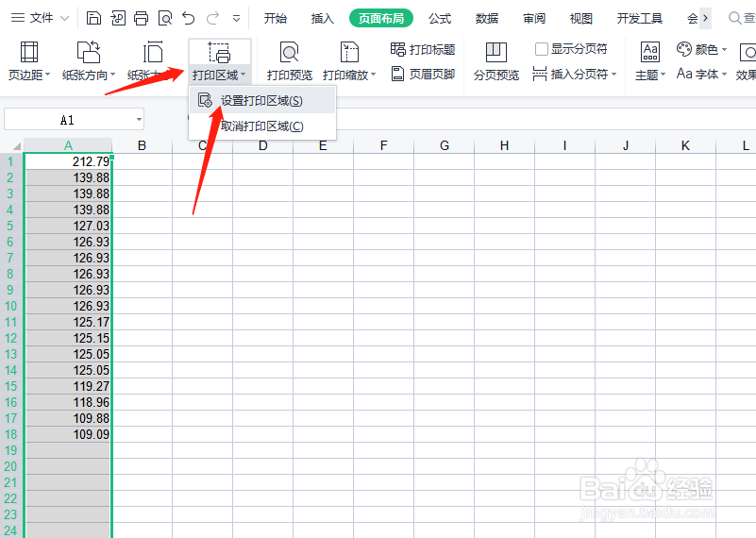Click the undo arrow icon
The height and width of the screenshot is (538, 756).
point(189,18)
